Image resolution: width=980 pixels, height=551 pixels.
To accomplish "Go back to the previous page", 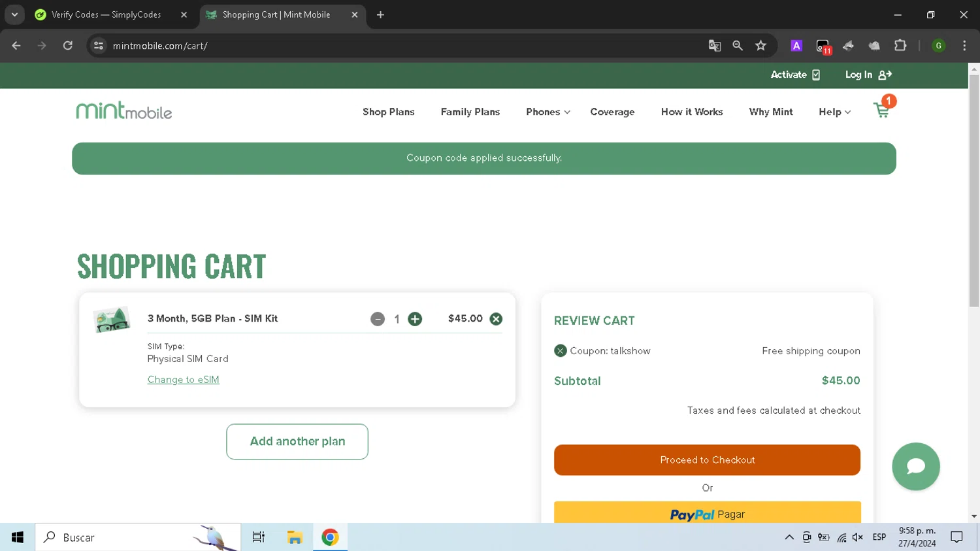I will (16, 46).
